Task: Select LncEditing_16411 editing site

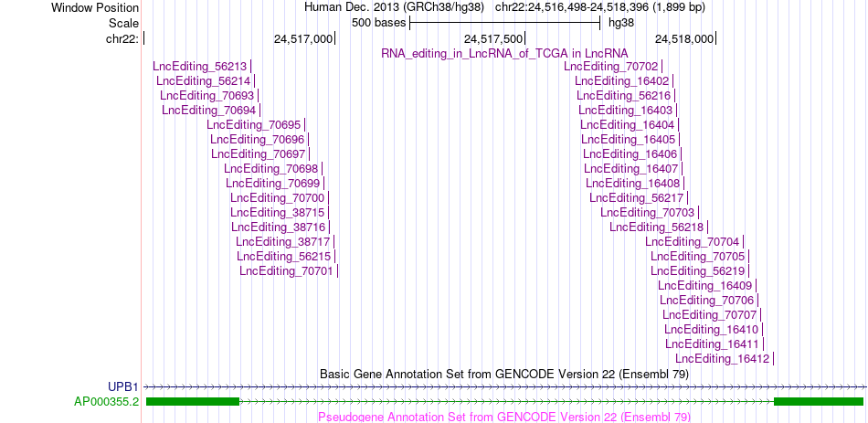Action: point(713,344)
